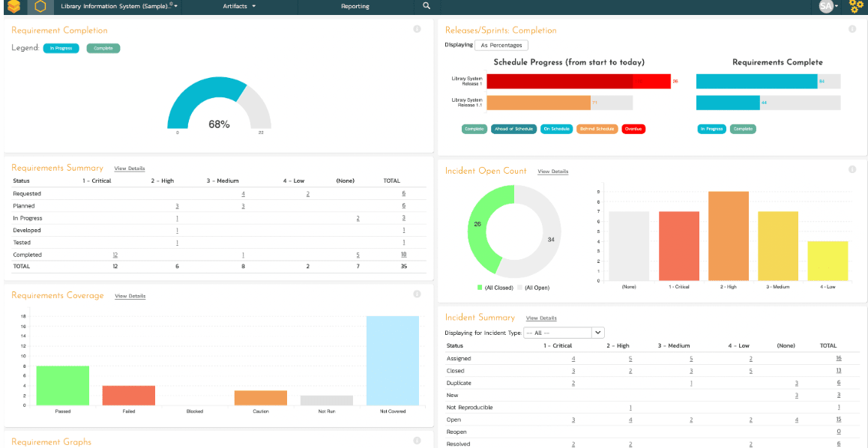Toggle the (All Closed) legend entry
Image resolution: width=868 pixels, height=448 pixels.
click(x=495, y=288)
